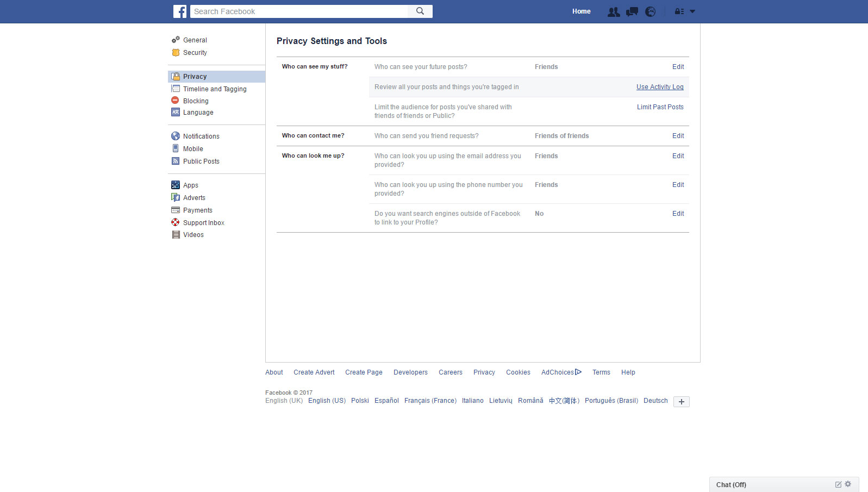The width and height of the screenshot is (868, 492).
Task: Click the Apps icon in sidebar
Action: click(176, 185)
